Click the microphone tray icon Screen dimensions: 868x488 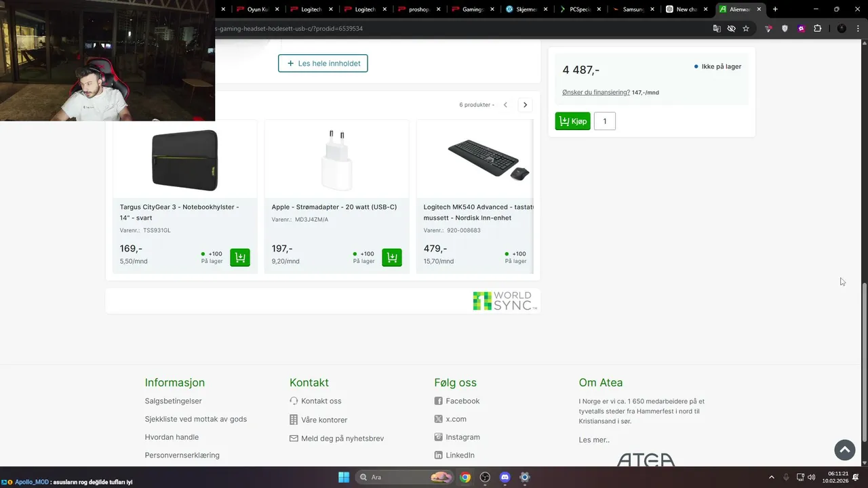pos(786,477)
